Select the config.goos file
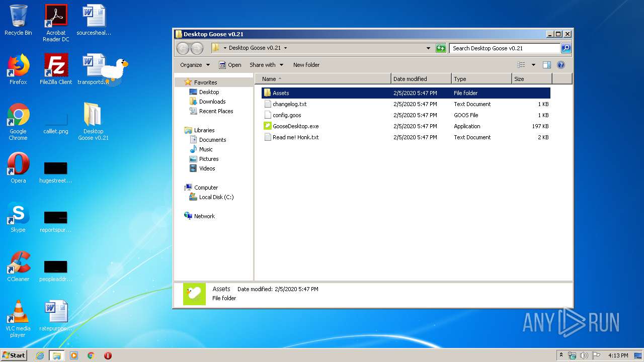Viewport: 644px width, 362px height. (406, 115)
